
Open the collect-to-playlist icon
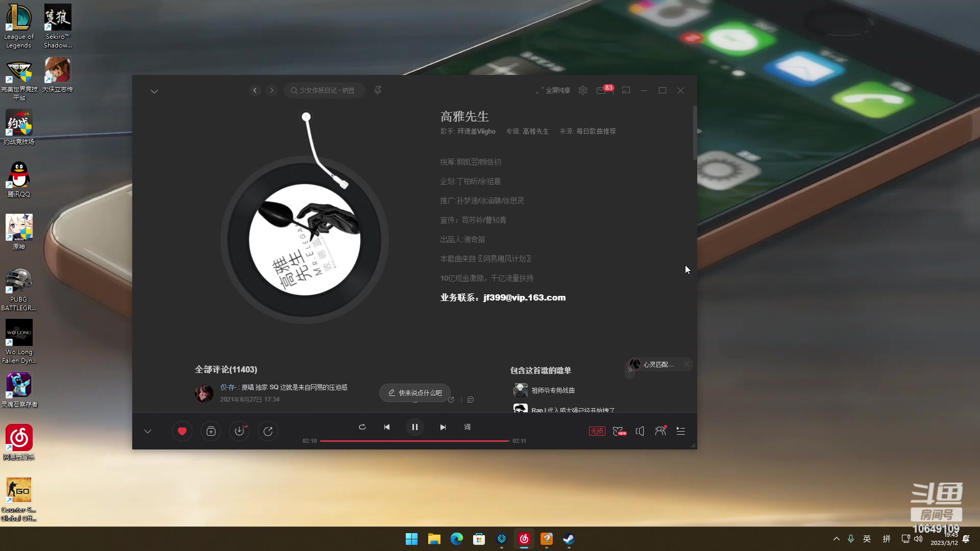coord(211,431)
